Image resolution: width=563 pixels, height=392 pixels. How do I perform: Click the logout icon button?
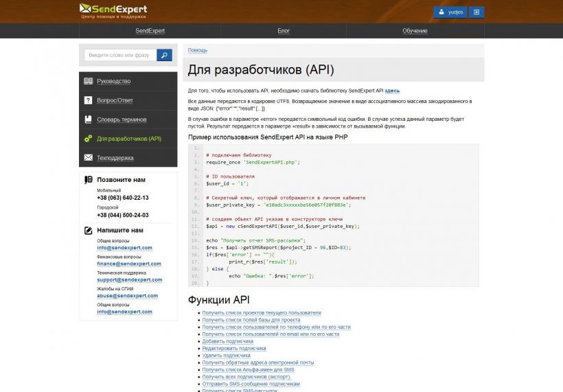click(x=476, y=12)
